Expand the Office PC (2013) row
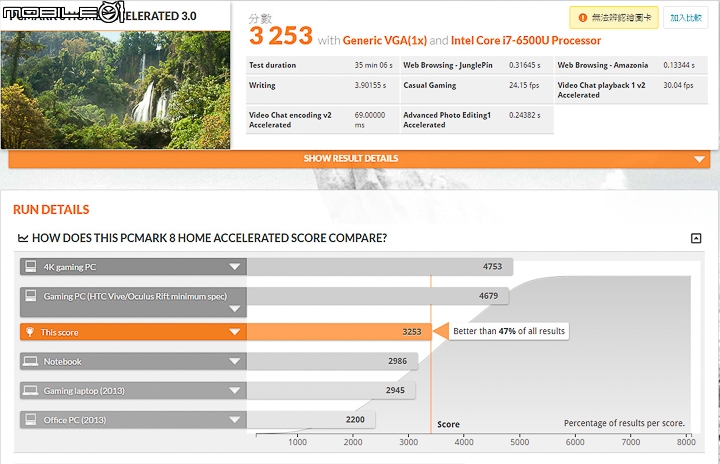The width and height of the screenshot is (720, 464). (x=235, y=419)
